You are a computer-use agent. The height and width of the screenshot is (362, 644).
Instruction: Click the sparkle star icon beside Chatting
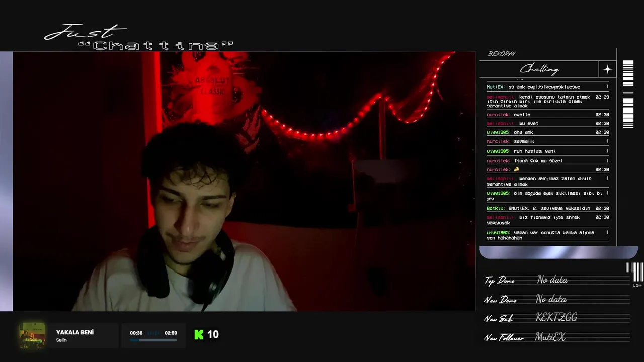click(607, 69)
